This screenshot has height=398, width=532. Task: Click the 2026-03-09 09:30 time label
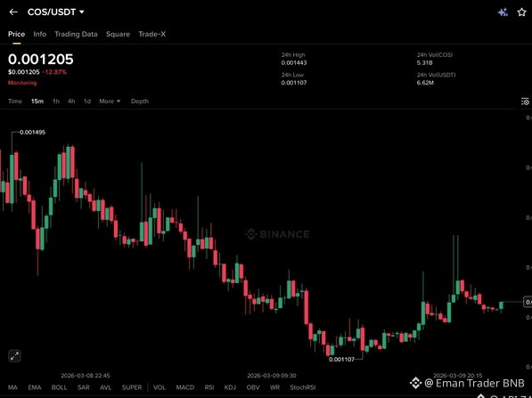tap(272, 376)
